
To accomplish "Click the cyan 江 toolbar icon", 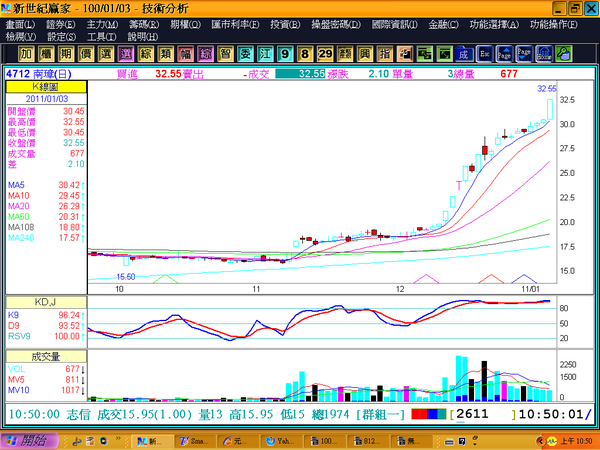I will tap(265, 54).
